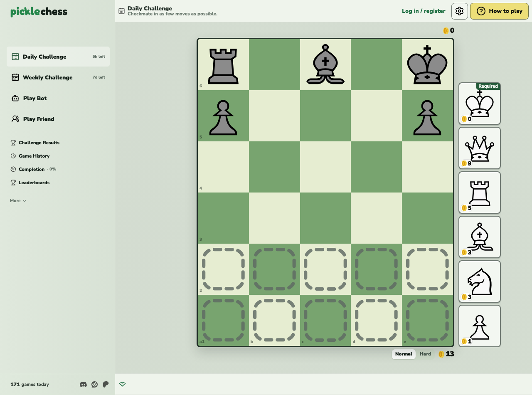Screen dimensions: 532x395
Task: Select the white bishop piece card
Action: click(x=480, y=237)
